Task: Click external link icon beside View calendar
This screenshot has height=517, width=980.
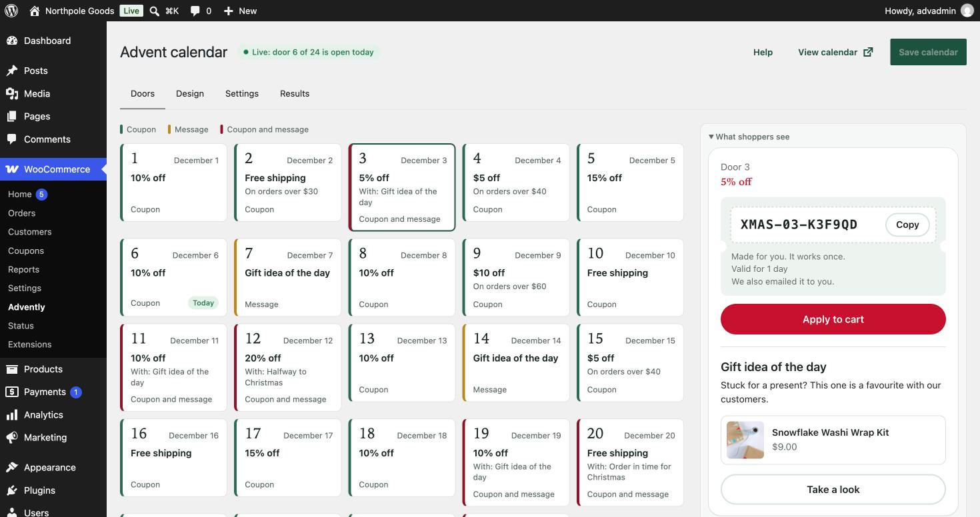Action: 868,52
